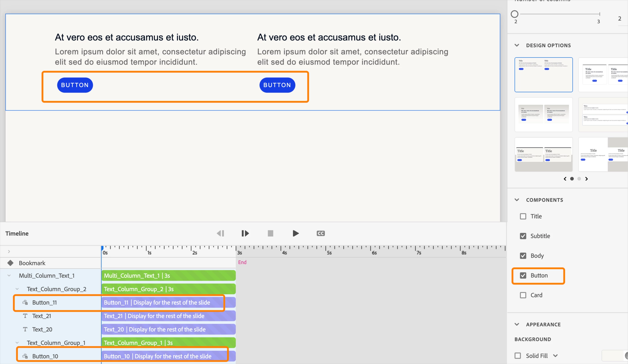Open the Solid Fill type dropdown
Screen dimensions: 628x364
[x=556, y=355]
